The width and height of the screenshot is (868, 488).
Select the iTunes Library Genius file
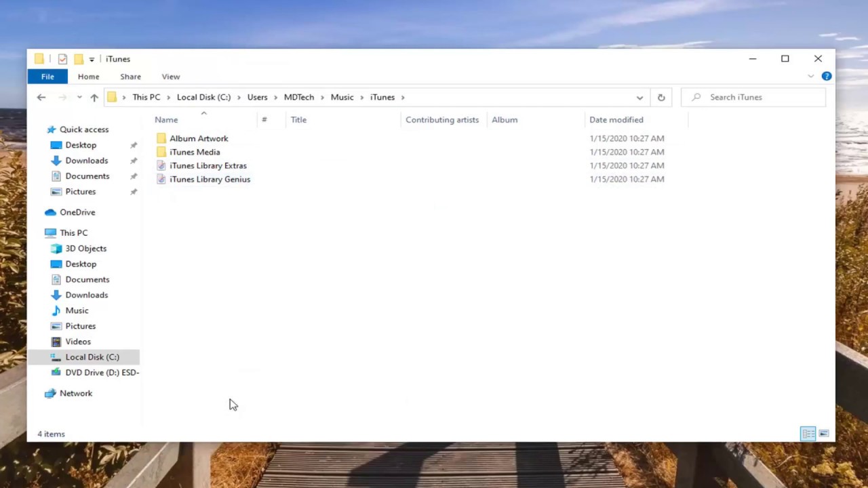[210, 180]
